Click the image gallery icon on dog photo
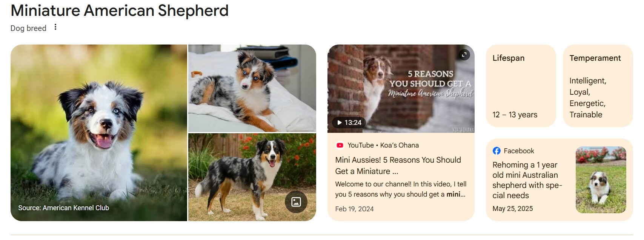 (296, 202)
